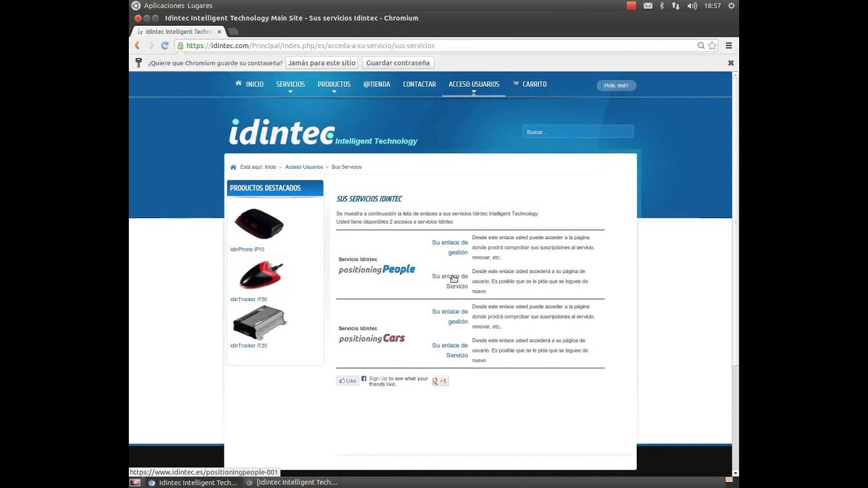
Task: Open positioningPeople 'Su enlace de gestión' link
Action: point(450,247)
